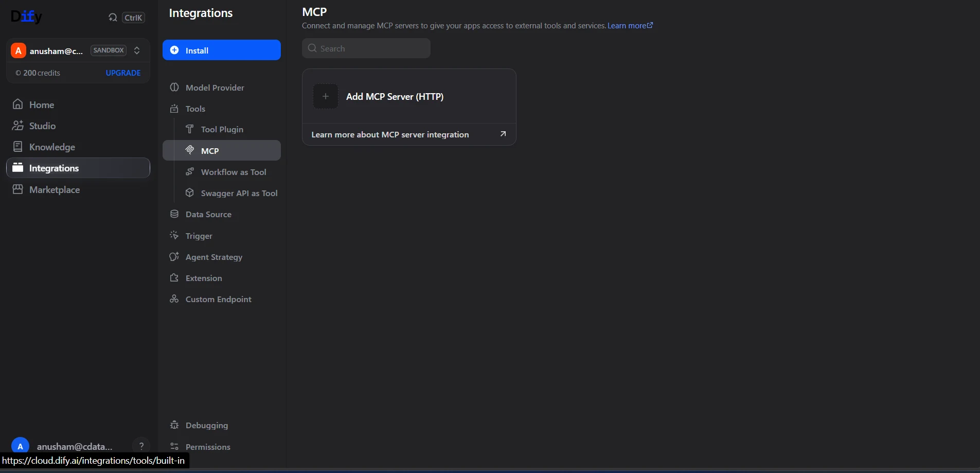Screen dimensions: 980x473
Task: Click the blue Install button
Action: tap(222, 50)
